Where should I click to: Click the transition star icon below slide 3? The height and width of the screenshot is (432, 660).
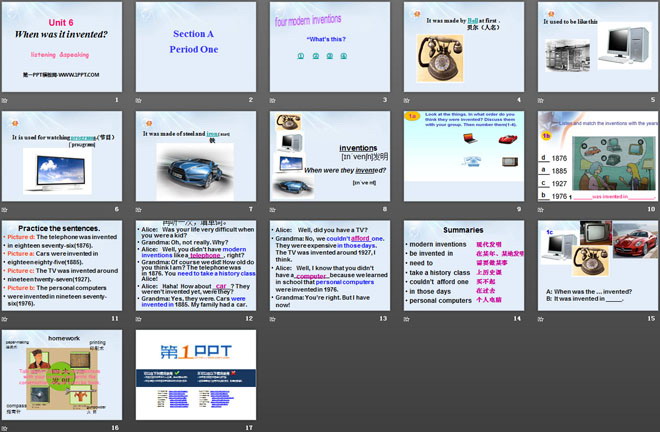[x=276, y=101]
